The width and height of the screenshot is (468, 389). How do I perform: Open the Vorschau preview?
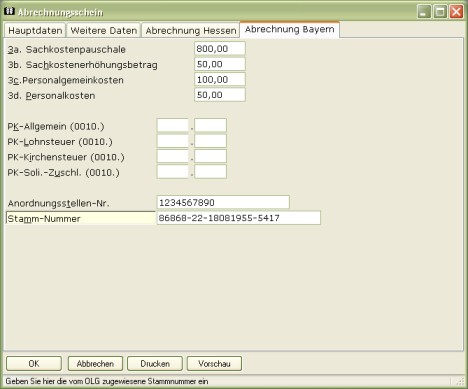214,363
